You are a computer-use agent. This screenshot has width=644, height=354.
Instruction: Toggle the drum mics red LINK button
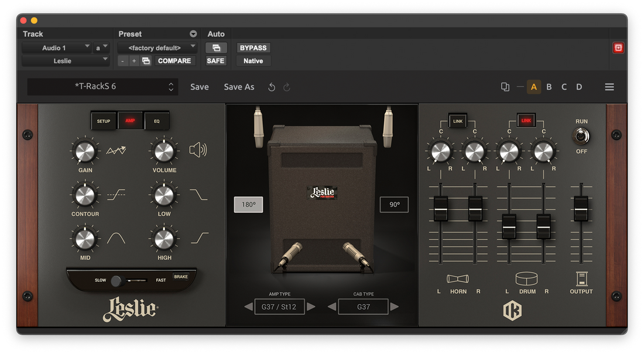[526, 121]
